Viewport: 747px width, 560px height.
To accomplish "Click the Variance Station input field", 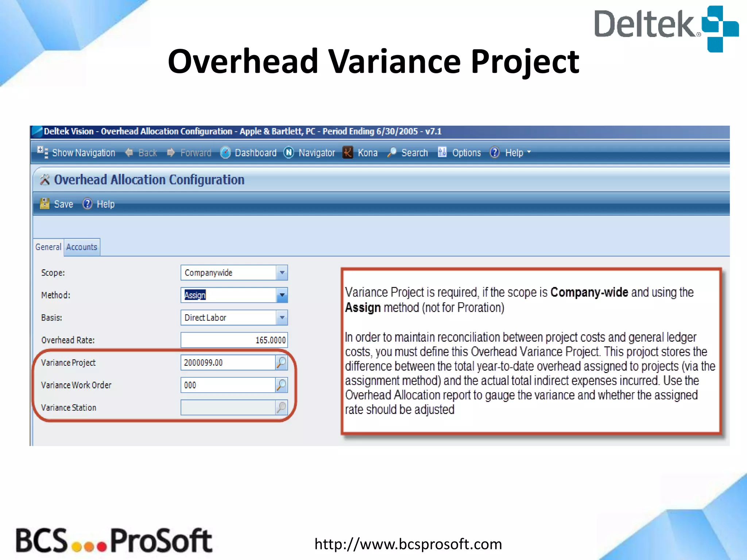I will click(228, 408).
